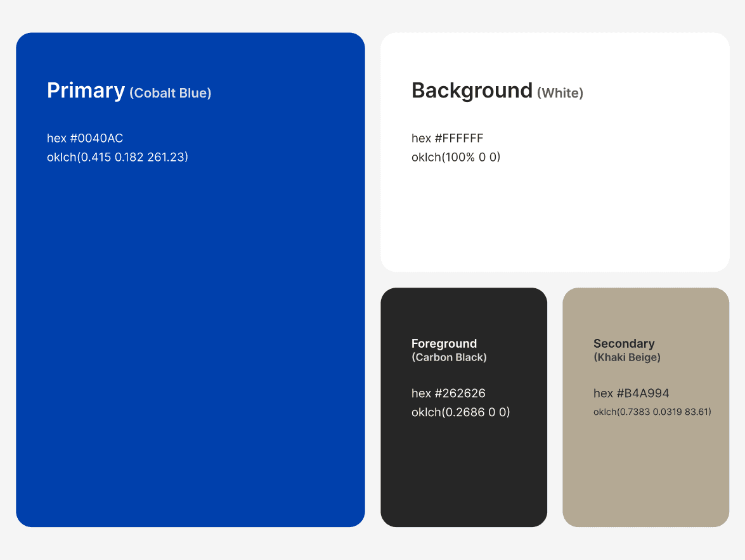Click the hex #B4A994 value
The image size is (745, 560).
[631, 393]
